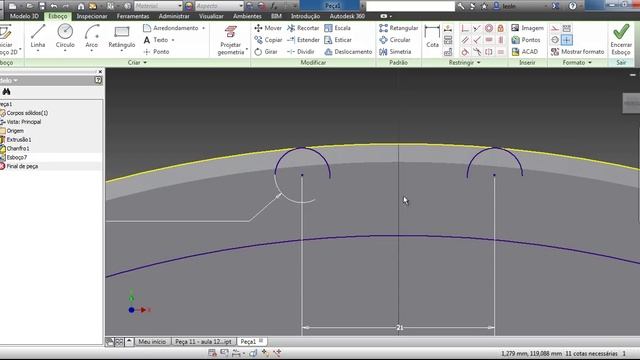Create a Retangular pattern
Image resolution: width=640 pixels, height=360 pixels.
pyautogui.click(x=398, y=28)
